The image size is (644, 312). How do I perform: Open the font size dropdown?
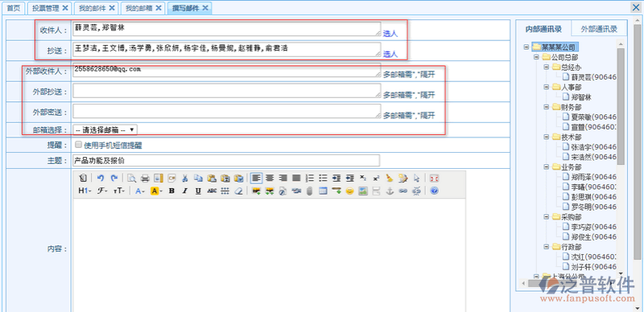point(118,191)
